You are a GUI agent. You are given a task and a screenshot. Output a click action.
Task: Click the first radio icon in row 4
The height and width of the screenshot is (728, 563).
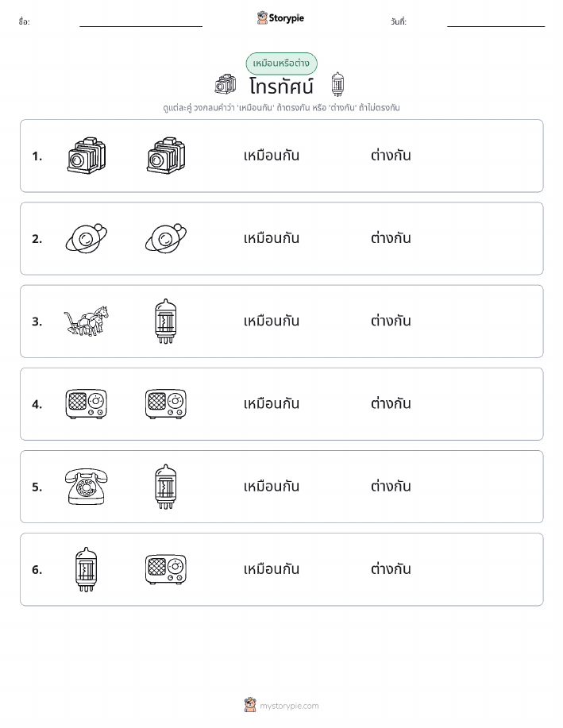pos(87,404)
